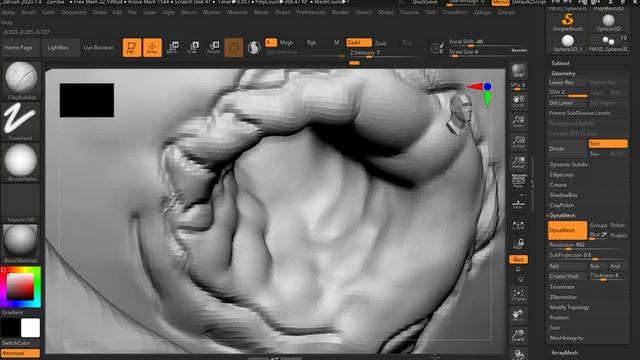Open the ClayBuildup brush selector
The image size is (640, 360).
pos(21,80)
